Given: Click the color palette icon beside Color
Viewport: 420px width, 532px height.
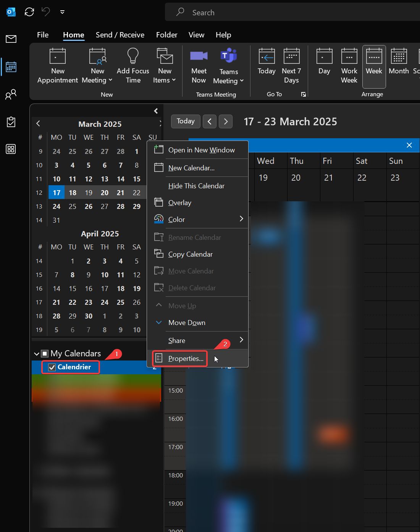Looking at the screenshot, I should point(158,219).
